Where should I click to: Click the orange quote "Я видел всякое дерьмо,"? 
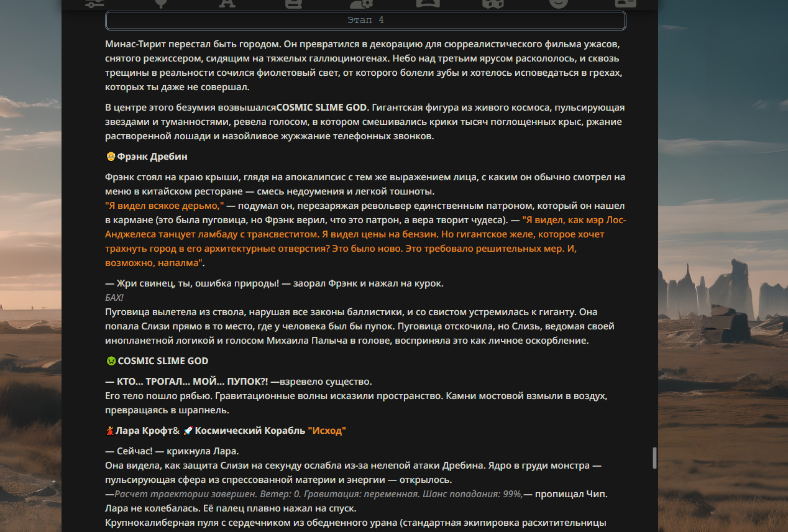[x=165, y=206]
